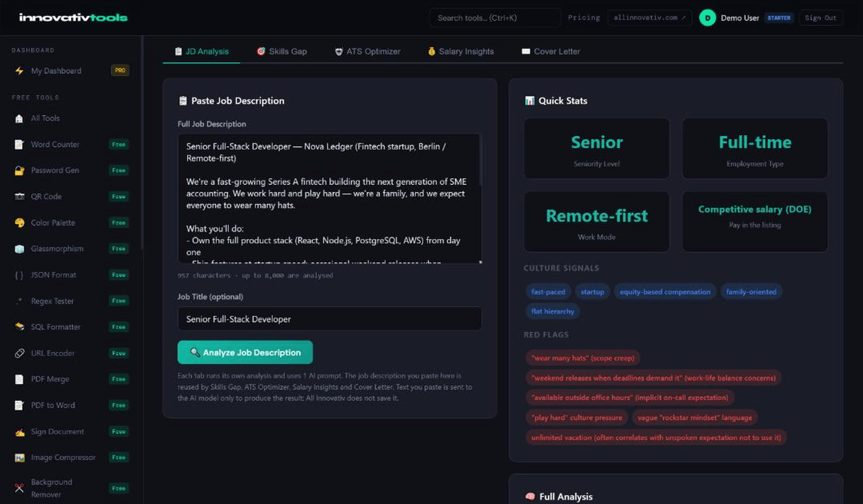Click the brain icon beside Full Analysis
Viewport: 863px width, 504px height.
530,497
